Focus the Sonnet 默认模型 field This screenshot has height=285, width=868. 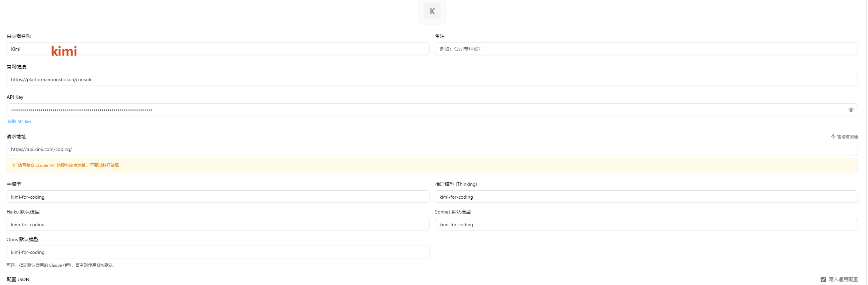tap(646, 224)
